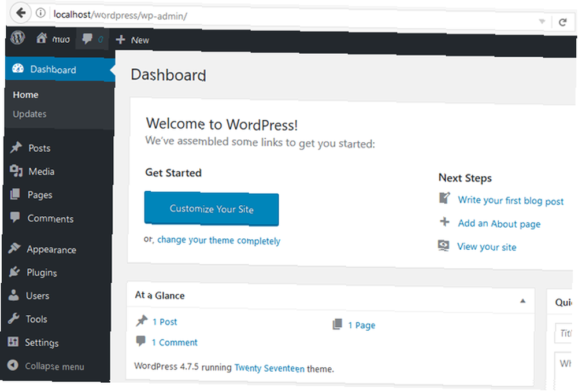Click the Welcome to WordPress! heading
This screenshot has width=578, height=392.
222,124
